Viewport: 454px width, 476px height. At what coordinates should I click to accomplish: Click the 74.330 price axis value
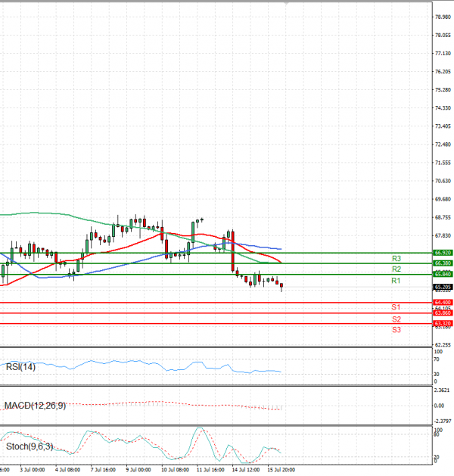coord(443,108)
